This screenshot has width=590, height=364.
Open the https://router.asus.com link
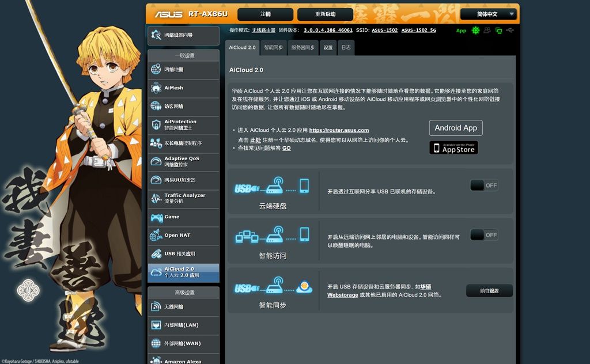coord(339,131)
